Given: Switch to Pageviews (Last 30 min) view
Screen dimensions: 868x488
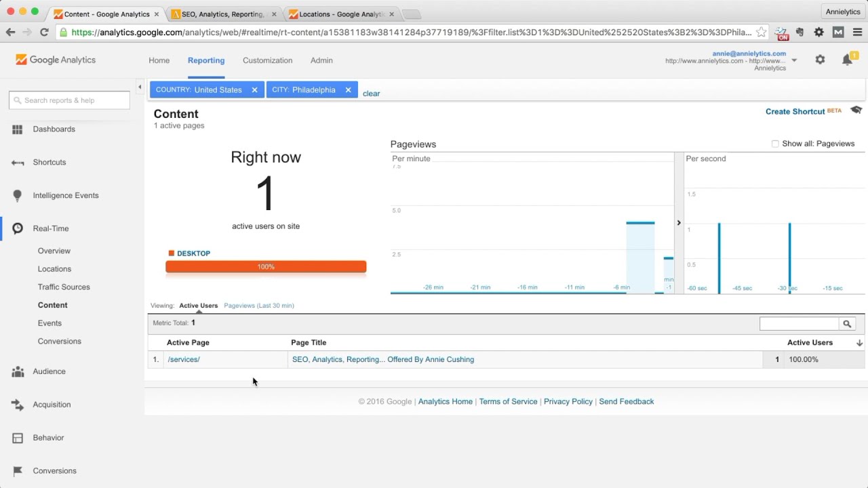Looking at the screenshot, I should pyautogui.click(x=259, y=306).
